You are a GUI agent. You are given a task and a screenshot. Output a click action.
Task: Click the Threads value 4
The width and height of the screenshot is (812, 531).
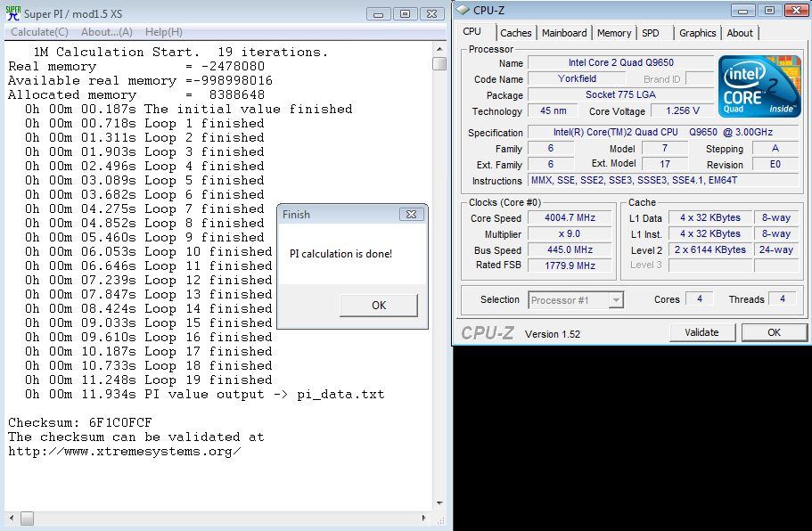783,298
